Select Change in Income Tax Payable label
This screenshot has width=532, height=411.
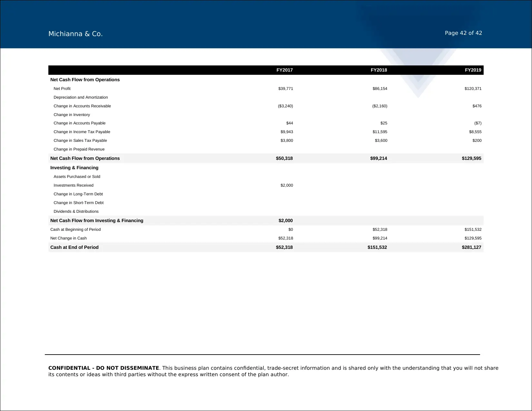click(x=82, y=132)
